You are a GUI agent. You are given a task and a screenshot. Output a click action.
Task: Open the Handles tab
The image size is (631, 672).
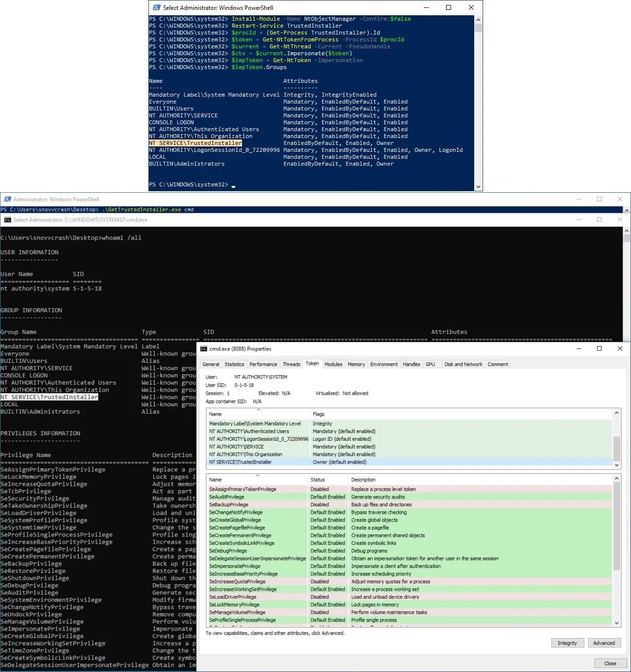click(x=412, y=364)
